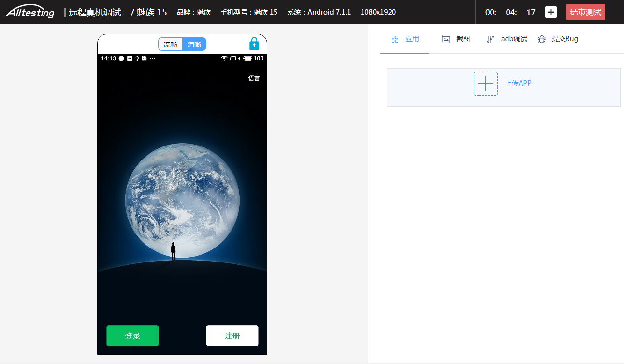Click the sliders icon beside adb调试
The image size is (624, 364).
[x=491, y=39]
